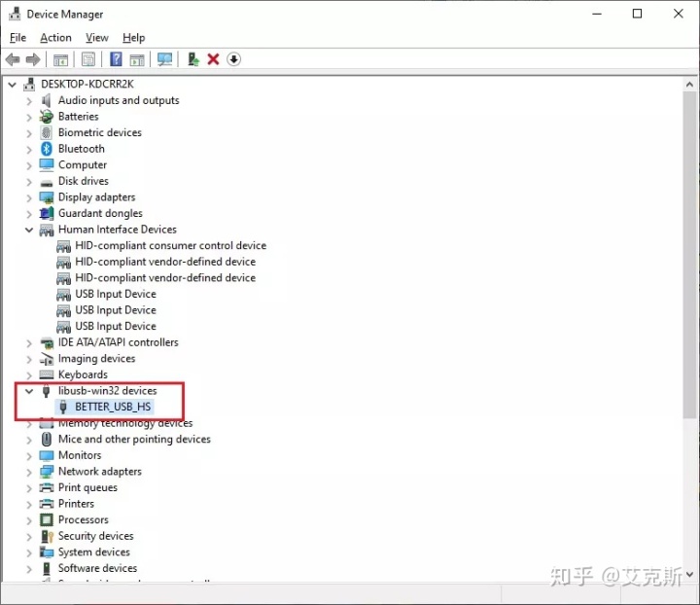Click the vertical scrollbar thumb
The width and height of the screenshot is (700, 605).
(x=689, y=255)
